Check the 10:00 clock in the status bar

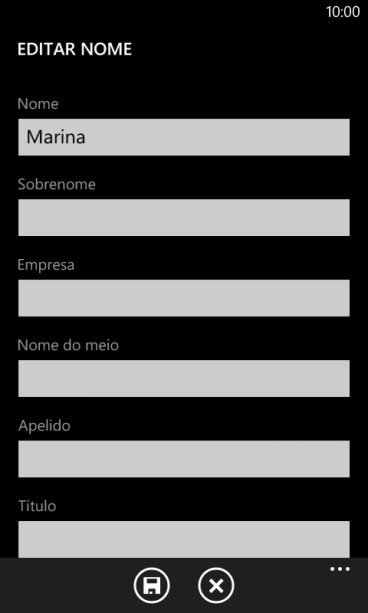pyautogui.click(x=343, y=12)
